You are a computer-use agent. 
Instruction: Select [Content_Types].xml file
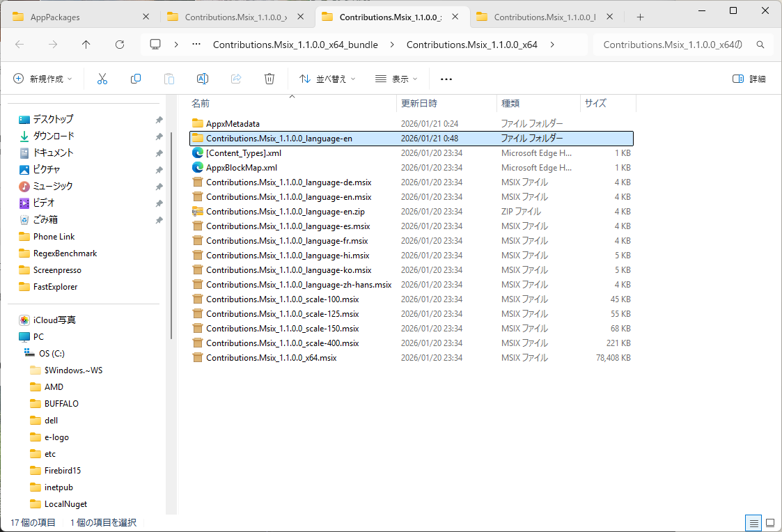412,153
